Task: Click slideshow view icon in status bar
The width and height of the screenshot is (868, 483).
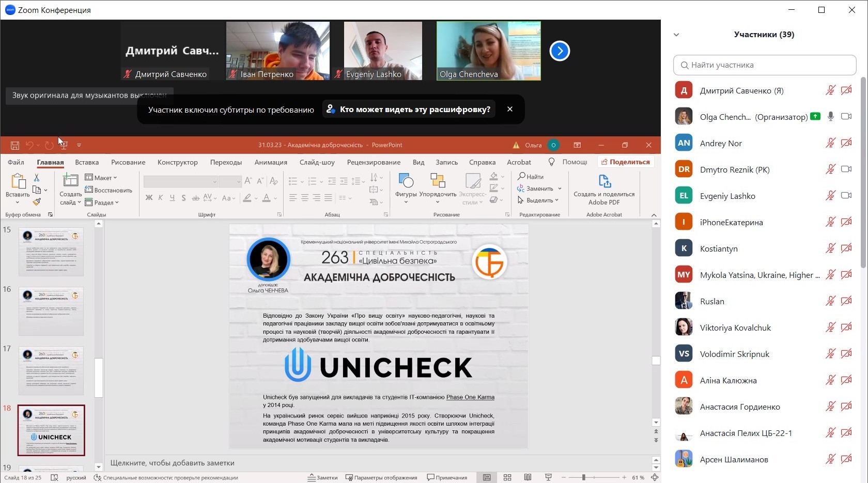Action: [x=548, y=477]
